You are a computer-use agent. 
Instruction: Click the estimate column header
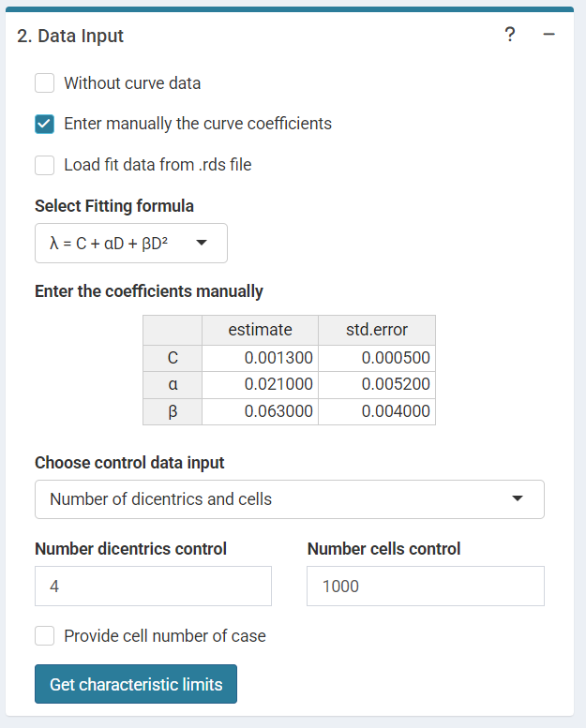[x=261, y=330]
